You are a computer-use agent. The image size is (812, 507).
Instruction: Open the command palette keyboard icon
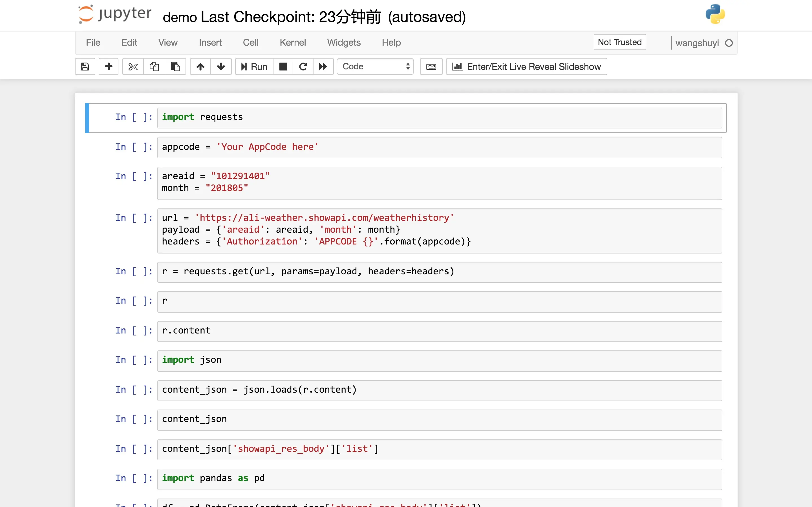(x=431, y=66)
